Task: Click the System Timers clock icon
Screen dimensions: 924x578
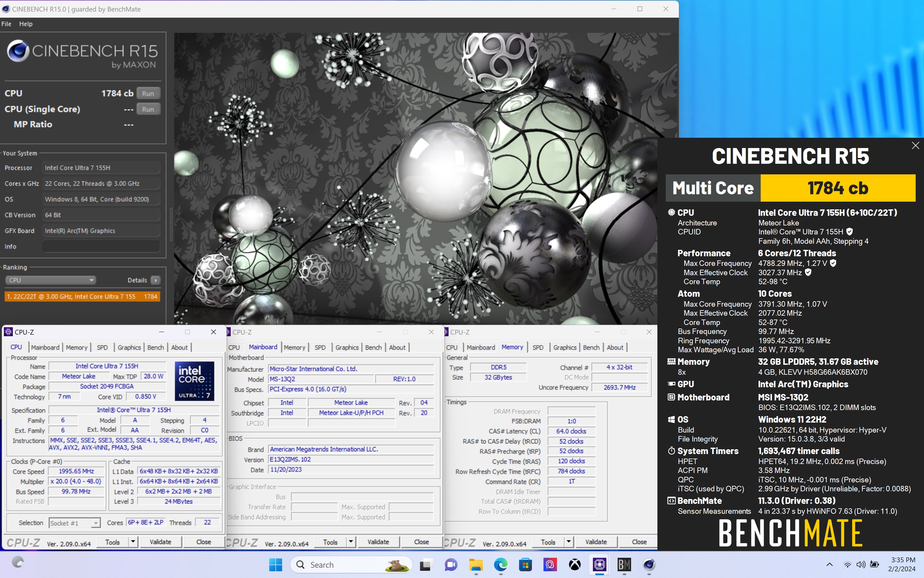Action: [x=671, y=451]
